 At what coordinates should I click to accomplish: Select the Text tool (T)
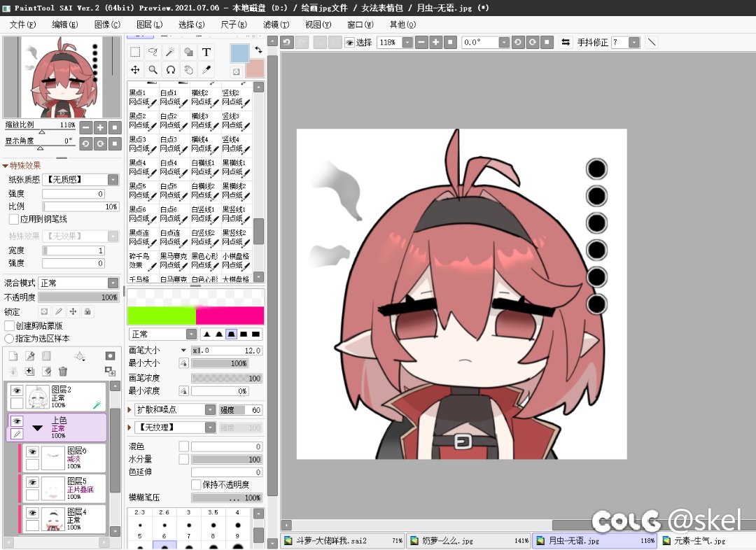(x=206, y=52)
